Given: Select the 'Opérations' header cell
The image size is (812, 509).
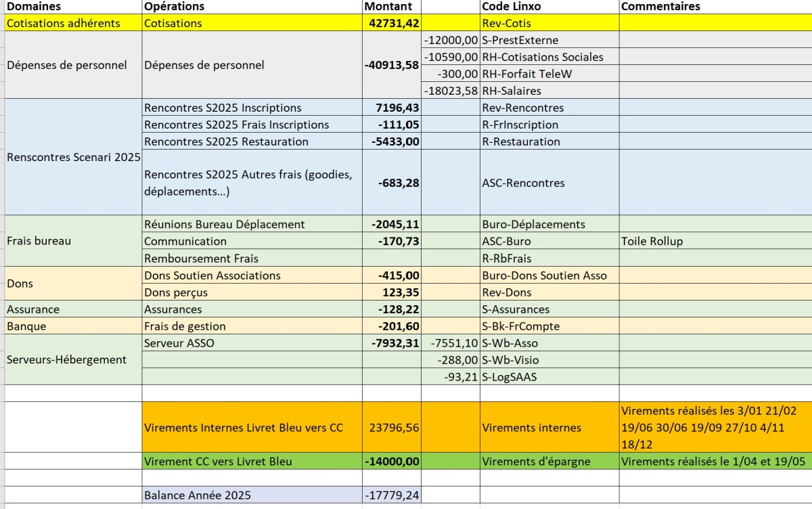Looking at the screenshot, I should (x=252, y=7).
